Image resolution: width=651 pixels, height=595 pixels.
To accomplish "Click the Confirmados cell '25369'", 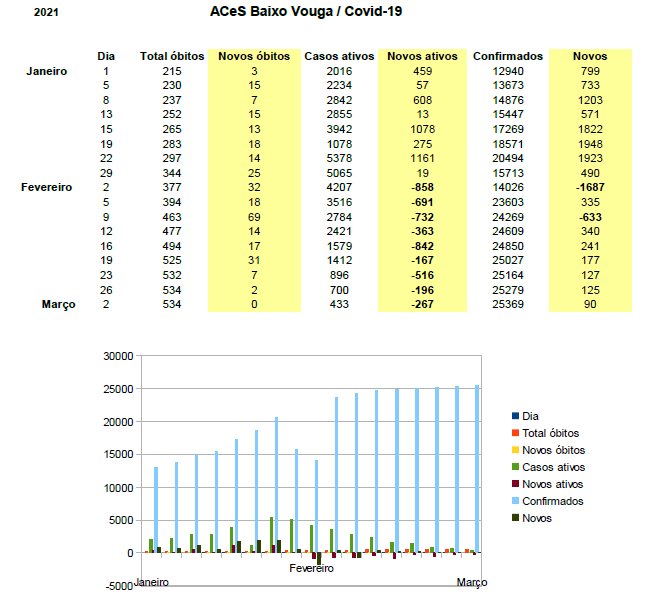I will click(x=508, y=304).
